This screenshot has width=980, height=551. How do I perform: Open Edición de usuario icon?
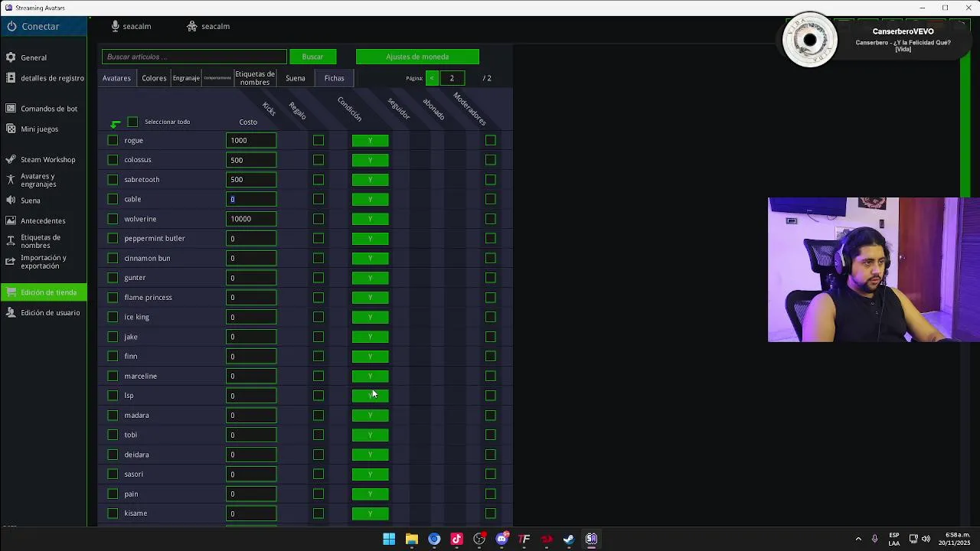coord(11,312)
